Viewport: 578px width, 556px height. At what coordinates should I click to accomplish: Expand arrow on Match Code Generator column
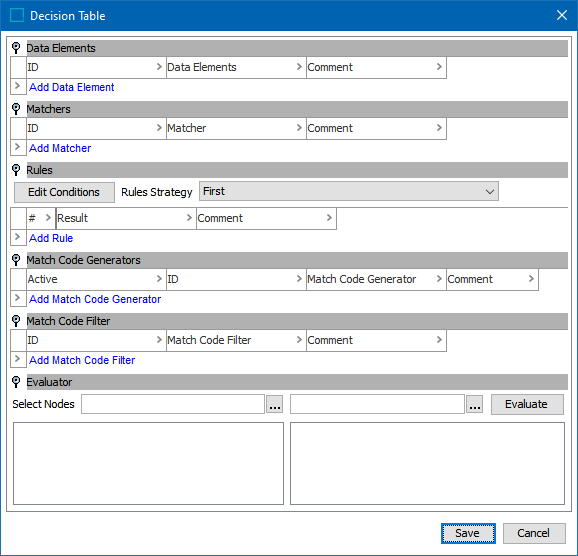tap(439, 279)
